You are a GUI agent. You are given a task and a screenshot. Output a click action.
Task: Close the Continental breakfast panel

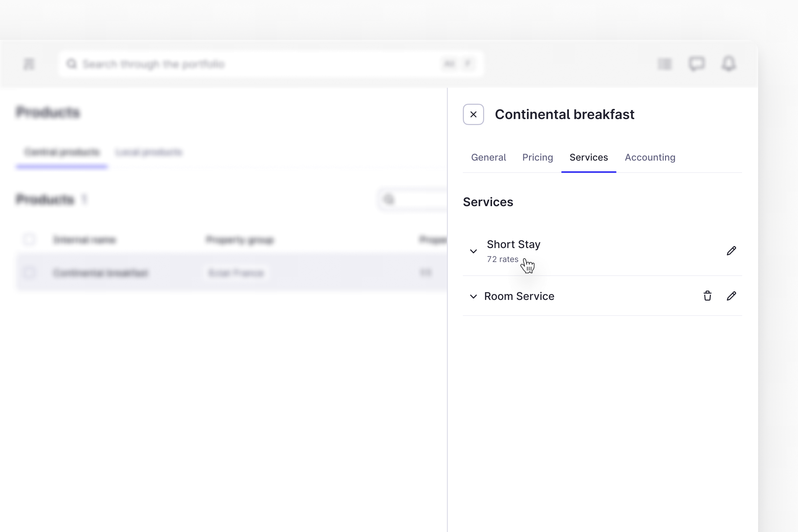[473, 114]
